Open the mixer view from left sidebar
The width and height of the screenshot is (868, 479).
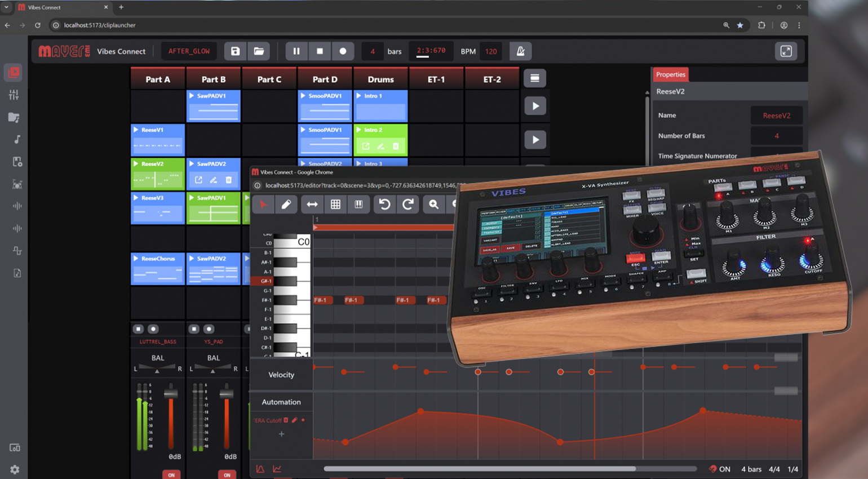point(14,95)
